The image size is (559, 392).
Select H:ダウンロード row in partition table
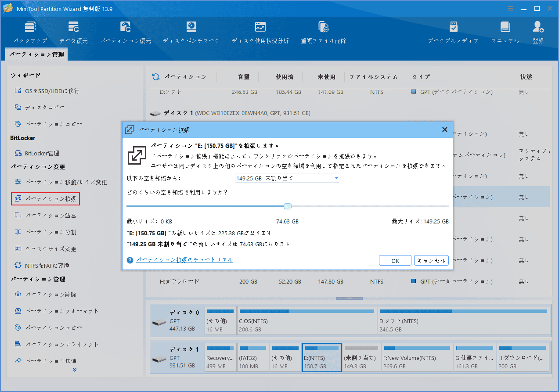coord(348,281)
